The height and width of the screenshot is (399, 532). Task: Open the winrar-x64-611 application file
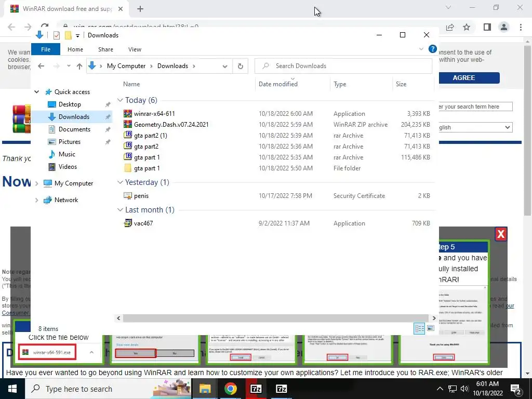click(x=154, y=114)
